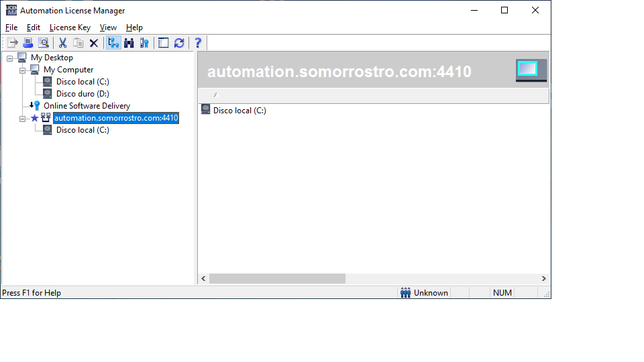644x362 pixels.
Task: Select Disco duro (D:) under My Computer
Action: [x=83, y=94]
